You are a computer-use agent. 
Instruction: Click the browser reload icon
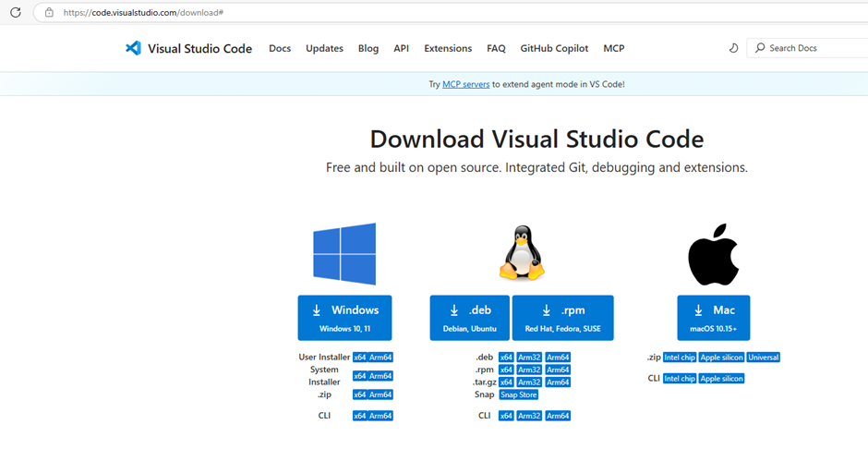click(16, 12)
